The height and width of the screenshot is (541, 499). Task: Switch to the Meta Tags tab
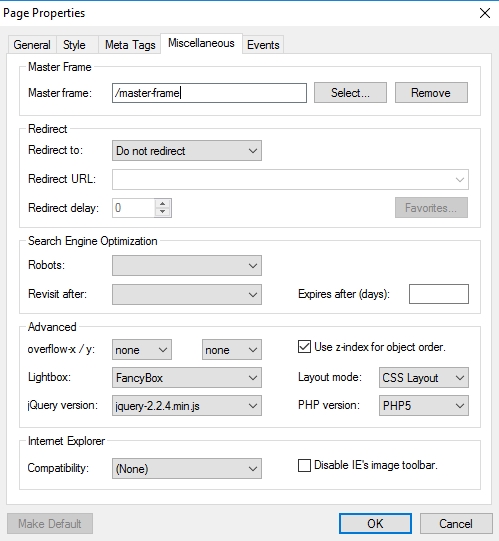point(130,45)
